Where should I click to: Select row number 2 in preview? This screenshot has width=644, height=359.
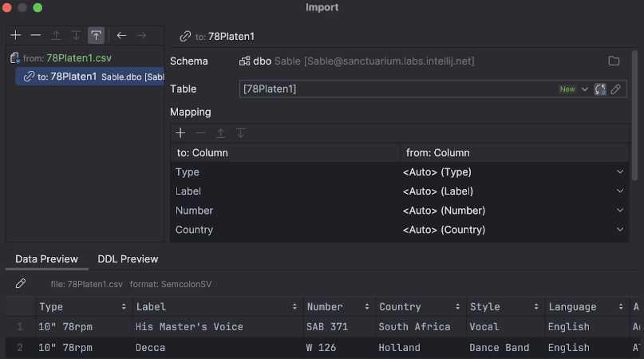coord(20,348)
